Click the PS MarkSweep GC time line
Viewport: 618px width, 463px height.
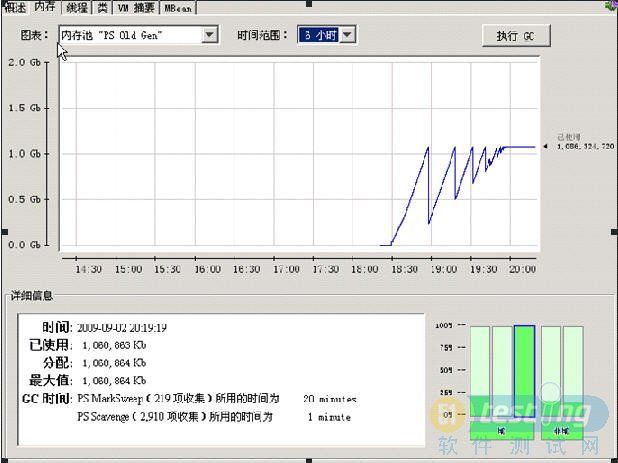pos(217,399)
